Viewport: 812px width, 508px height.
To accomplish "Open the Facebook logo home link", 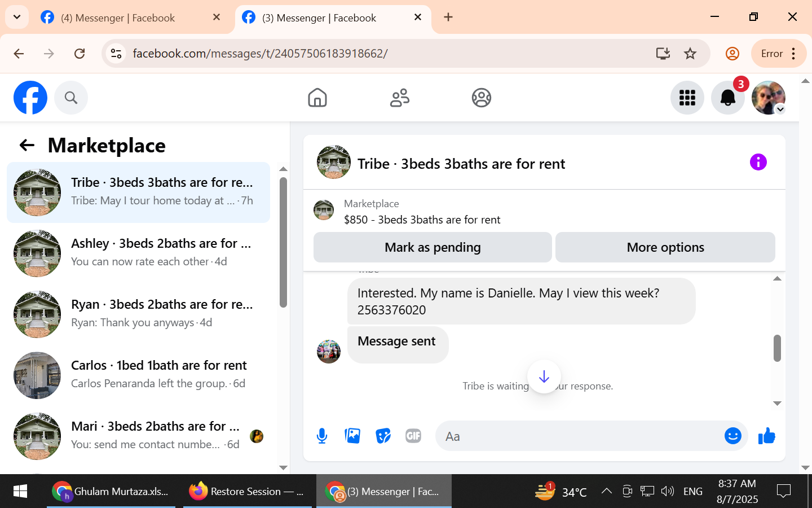I will [x=30, y=98].
